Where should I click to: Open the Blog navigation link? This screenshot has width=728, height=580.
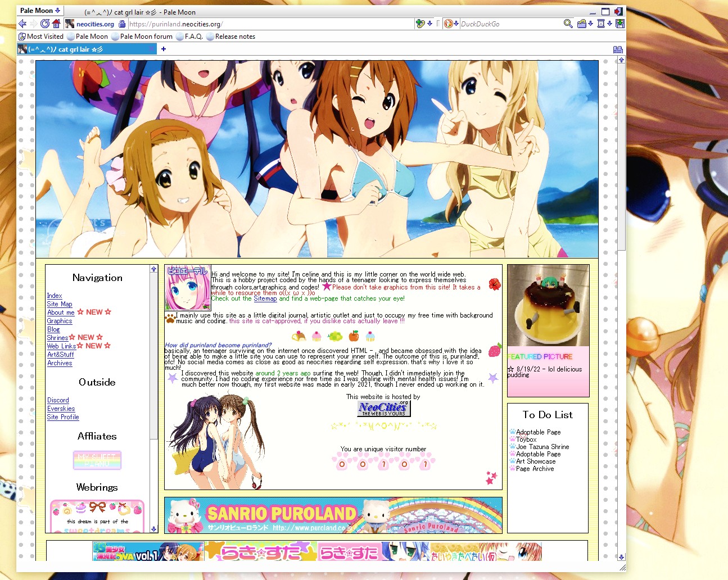click(53, 329)
